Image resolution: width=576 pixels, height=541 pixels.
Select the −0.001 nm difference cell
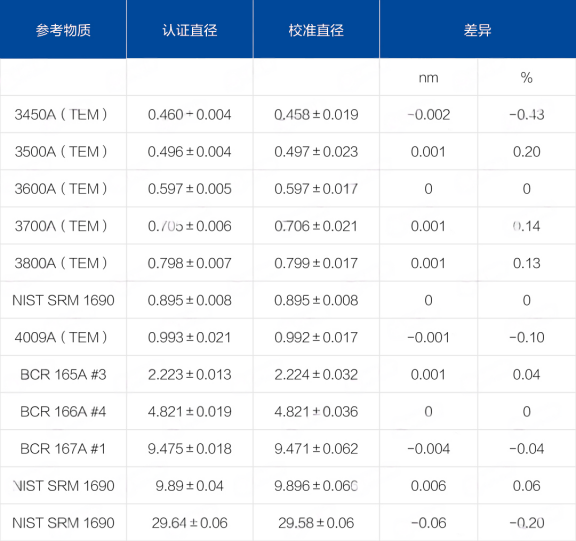[429, 337]
